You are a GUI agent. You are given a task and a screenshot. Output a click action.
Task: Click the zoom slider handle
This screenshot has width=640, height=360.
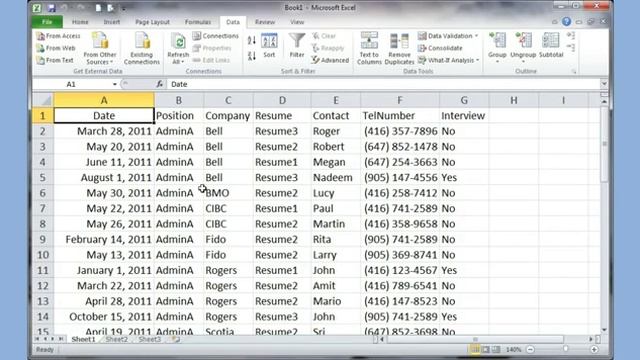pyautogui.click(x=565, y=349)
